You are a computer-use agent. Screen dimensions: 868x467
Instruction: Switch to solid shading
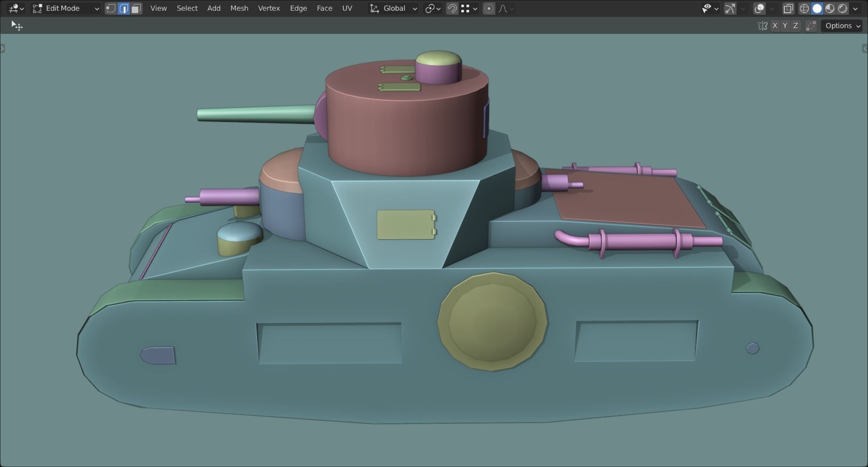click(817, 8)
